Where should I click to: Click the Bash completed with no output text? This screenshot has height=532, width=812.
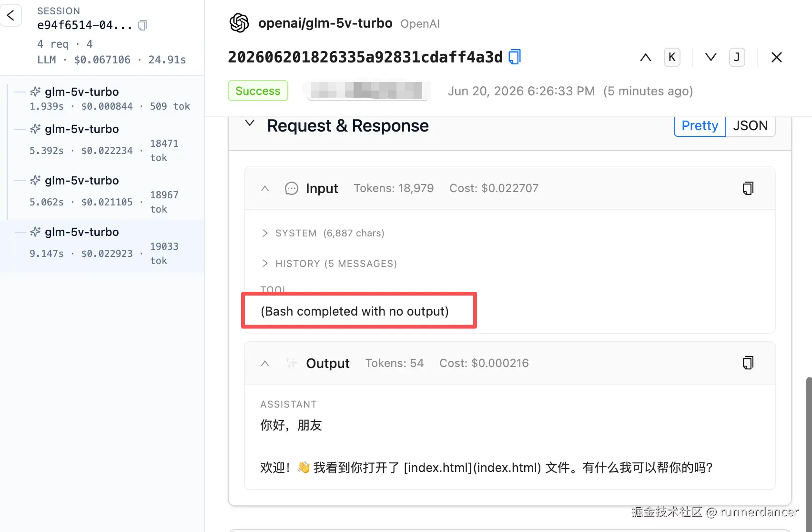click(355, 311)
